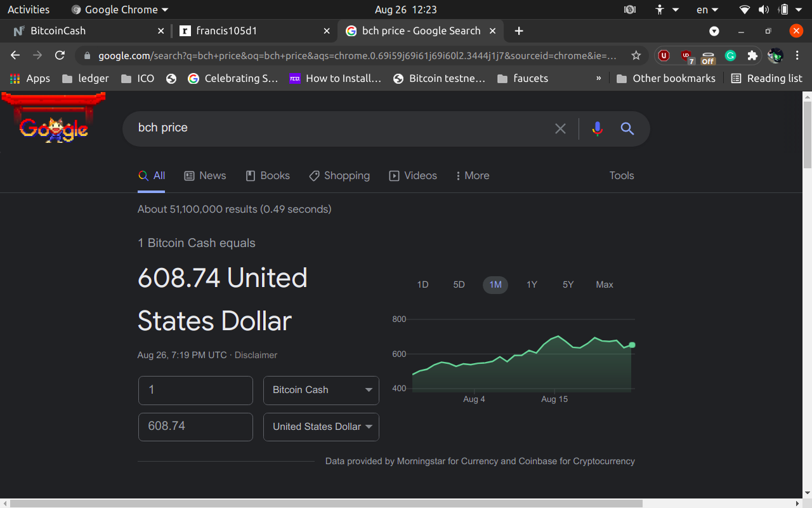Image resolution: width=812 pixels, height=508 pixels.
Task: Show the 1Y price chart
Action: pos(532,285)
